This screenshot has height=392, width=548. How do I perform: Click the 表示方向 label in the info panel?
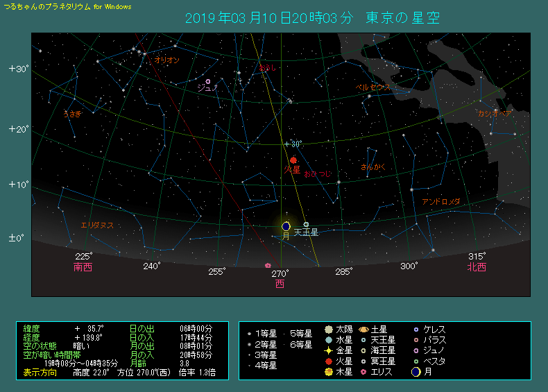pos(40,373)
